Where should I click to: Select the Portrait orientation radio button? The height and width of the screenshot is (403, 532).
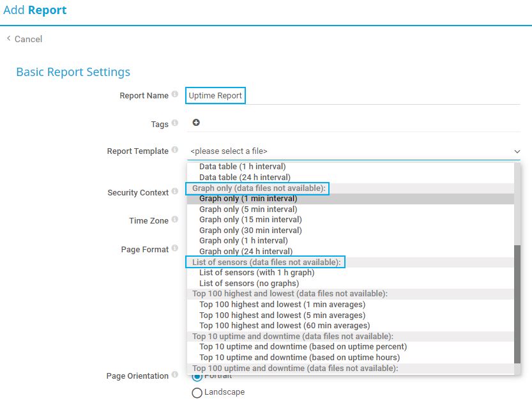(197, 376)
